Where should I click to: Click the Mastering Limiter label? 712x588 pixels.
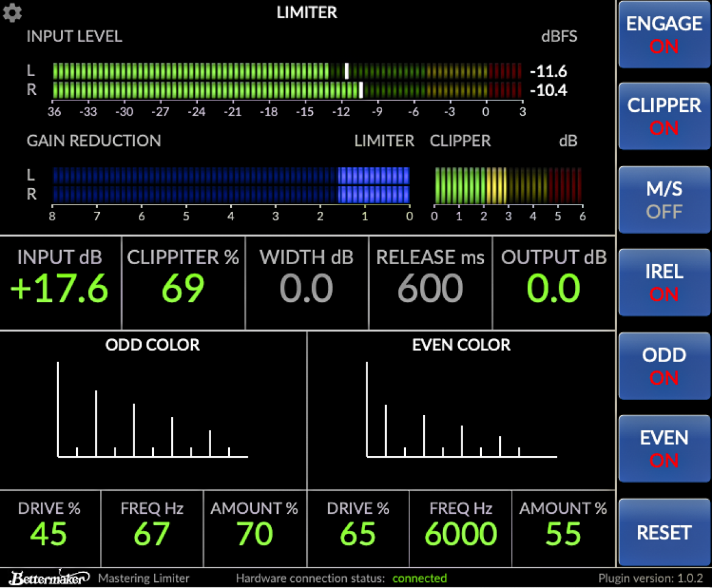click(x=144, y=578)
